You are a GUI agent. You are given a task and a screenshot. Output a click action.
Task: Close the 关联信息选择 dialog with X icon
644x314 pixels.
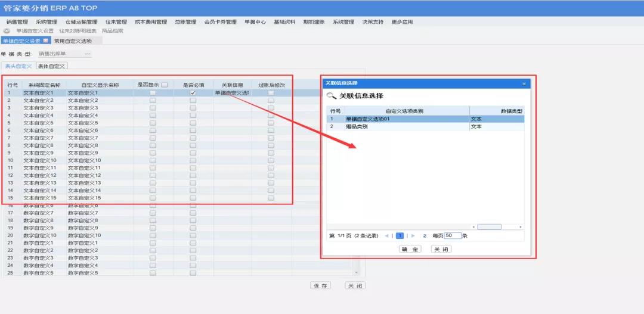pyautogui.click(x=524, y=83)
